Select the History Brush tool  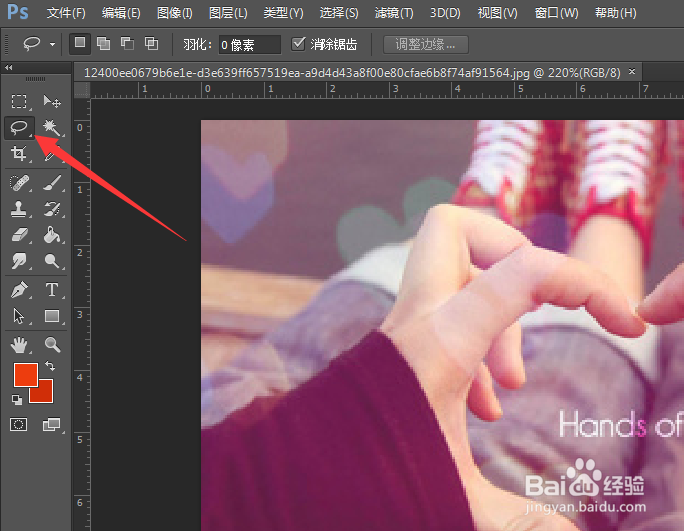[x=52, y=209]
